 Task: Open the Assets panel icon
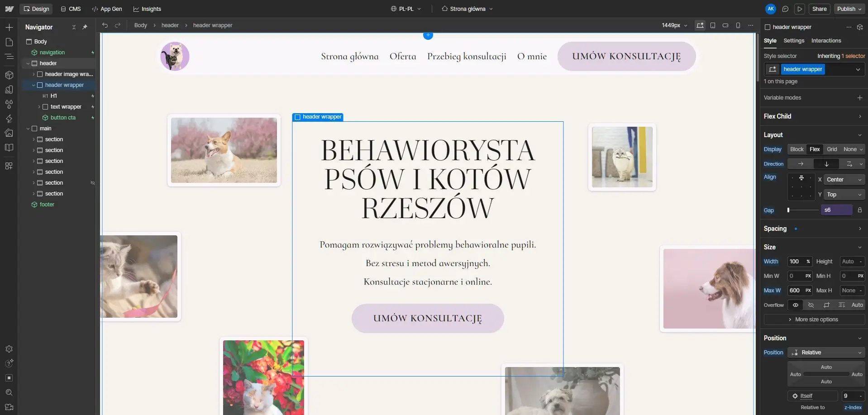(9, 133)
